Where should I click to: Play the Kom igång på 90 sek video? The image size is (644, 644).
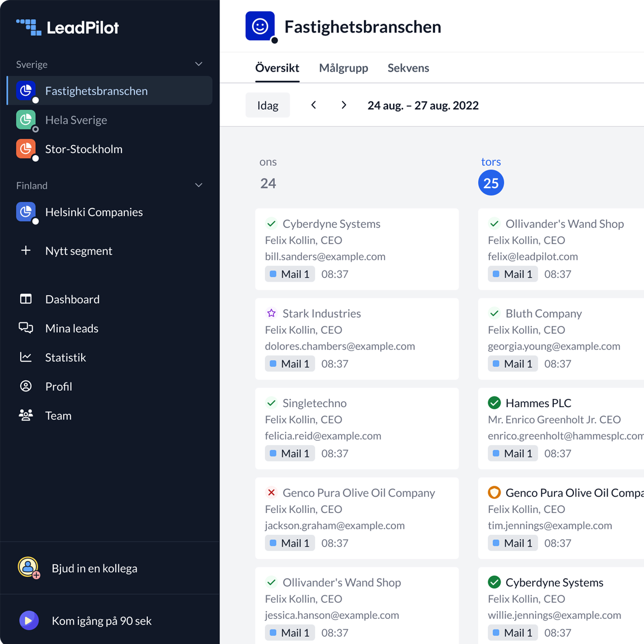(x=29, y=620)
